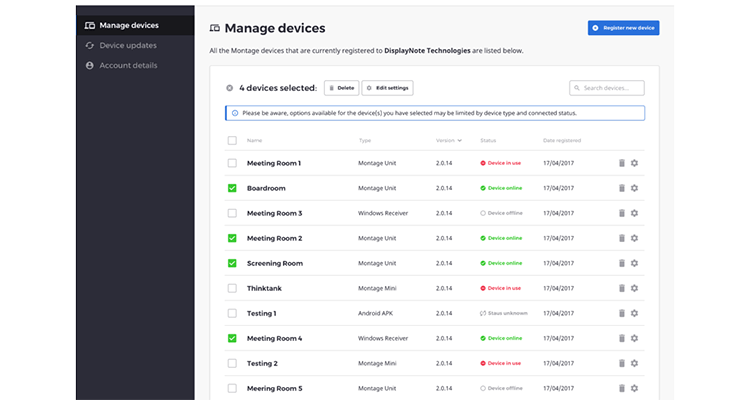Viewport: 750px width, 400px height.
Task: Click the Boardroom device name
Action: tap(266, 188)
